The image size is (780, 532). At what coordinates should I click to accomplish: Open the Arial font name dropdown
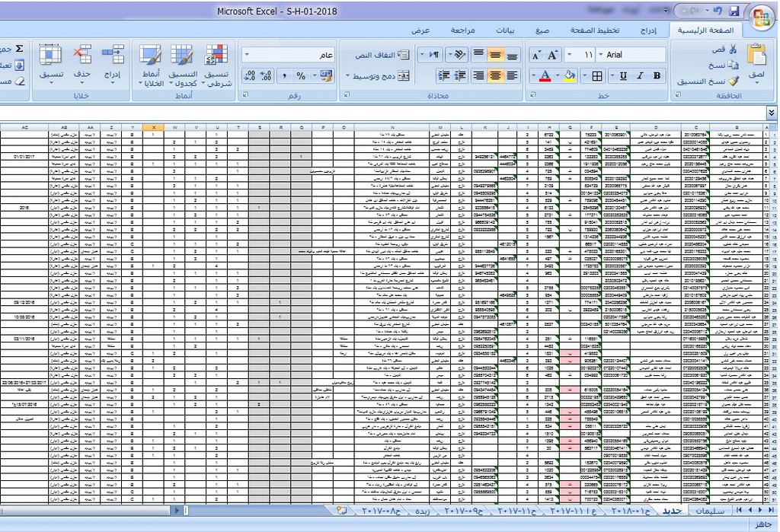[601, 55]
